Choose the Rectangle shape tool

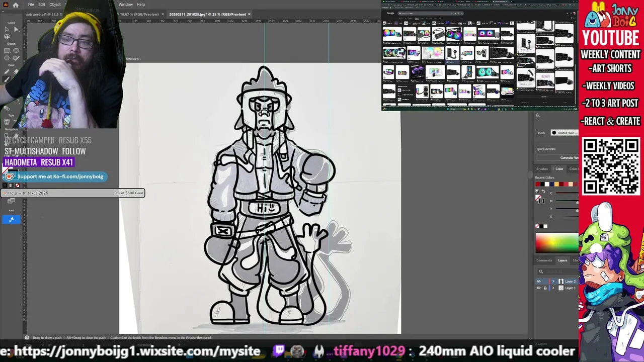[7, 50]
